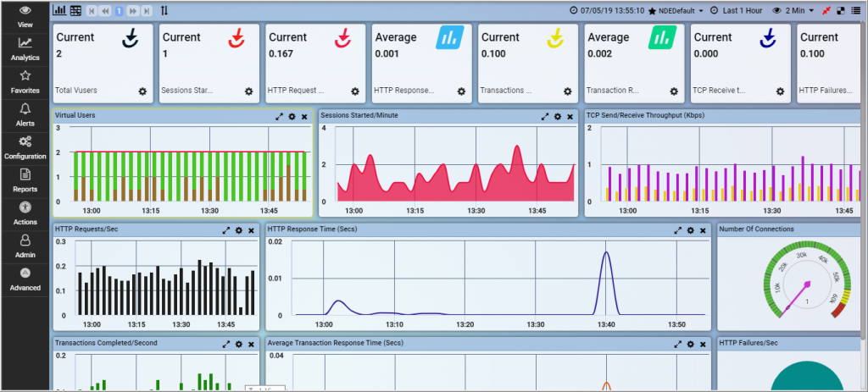Maximize the HTTP Response Time (Secs) panel
The height and width of the screenshot is (392, 868).
click(x=678, y=230)
